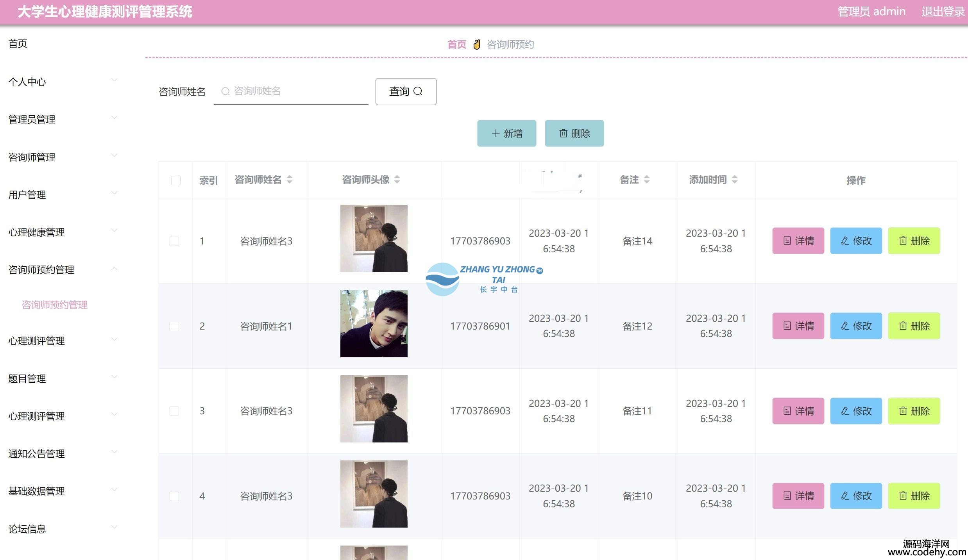Click the 首页 breadcrumb link

point(457,45)
